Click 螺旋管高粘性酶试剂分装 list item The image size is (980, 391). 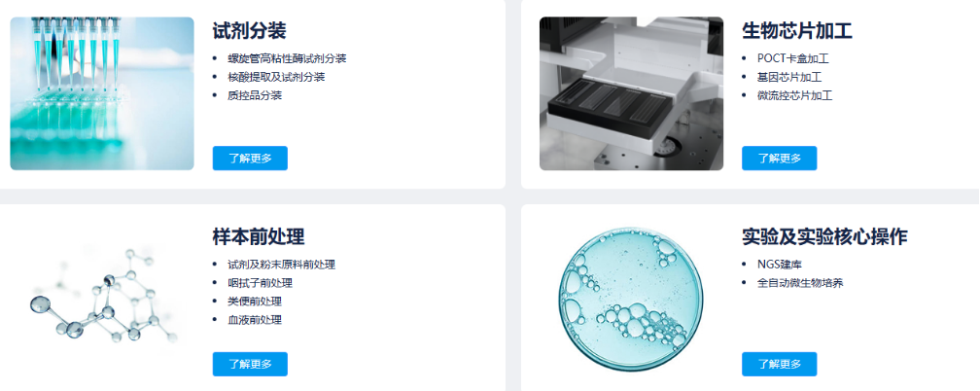(287, 58)
